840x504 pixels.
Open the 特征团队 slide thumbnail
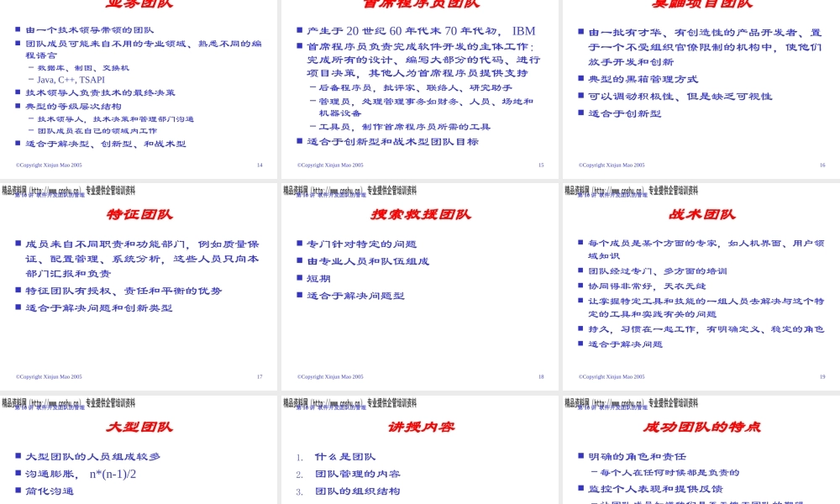(139, 286)
